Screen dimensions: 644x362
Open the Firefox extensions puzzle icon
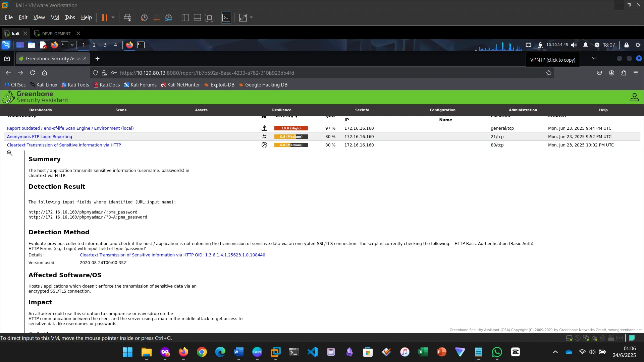[624, 73]
